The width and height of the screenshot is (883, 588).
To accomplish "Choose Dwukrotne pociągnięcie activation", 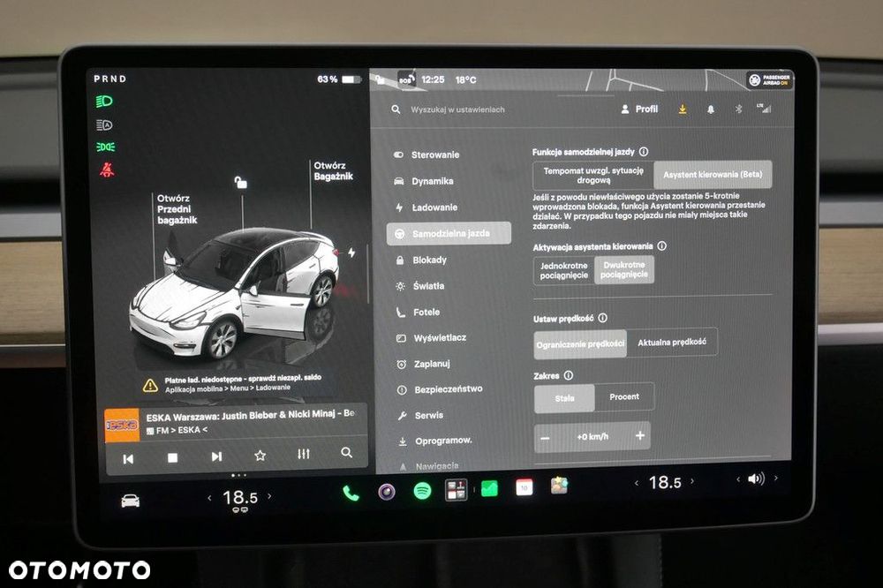I will (x=624, y=270).
